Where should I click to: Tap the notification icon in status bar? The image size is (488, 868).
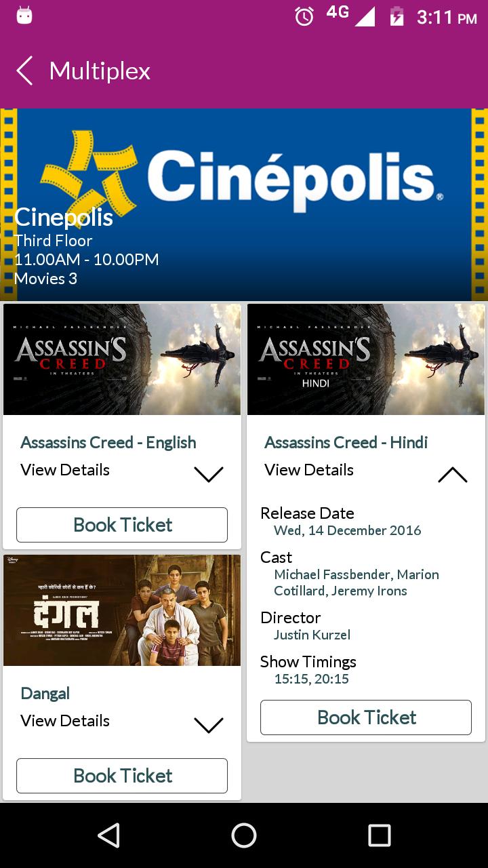24,16
